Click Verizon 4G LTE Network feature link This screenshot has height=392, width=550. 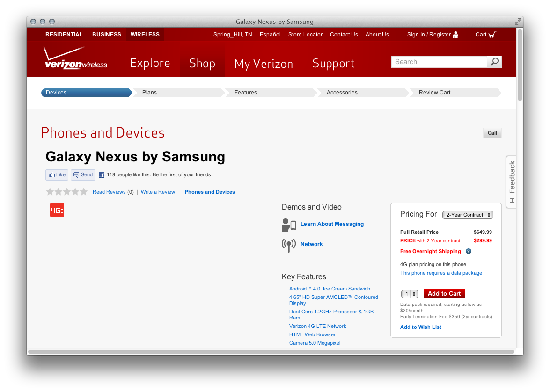point(317,326)
